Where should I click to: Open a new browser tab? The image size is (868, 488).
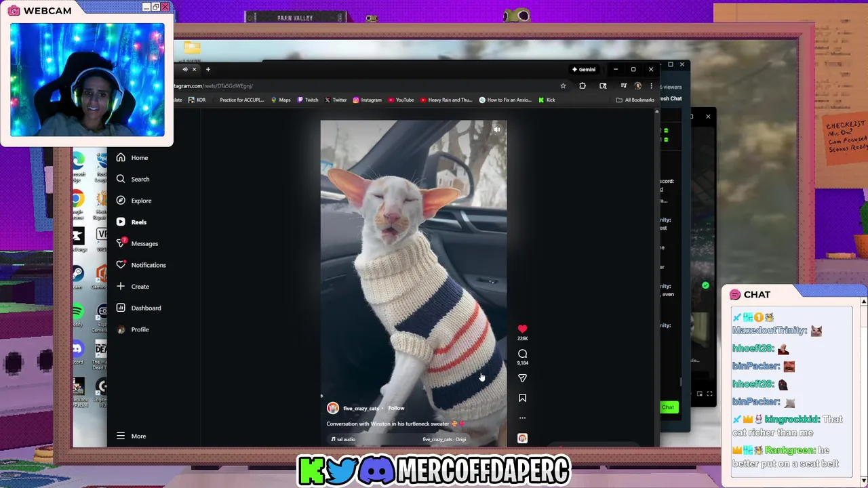pos(208,69)
